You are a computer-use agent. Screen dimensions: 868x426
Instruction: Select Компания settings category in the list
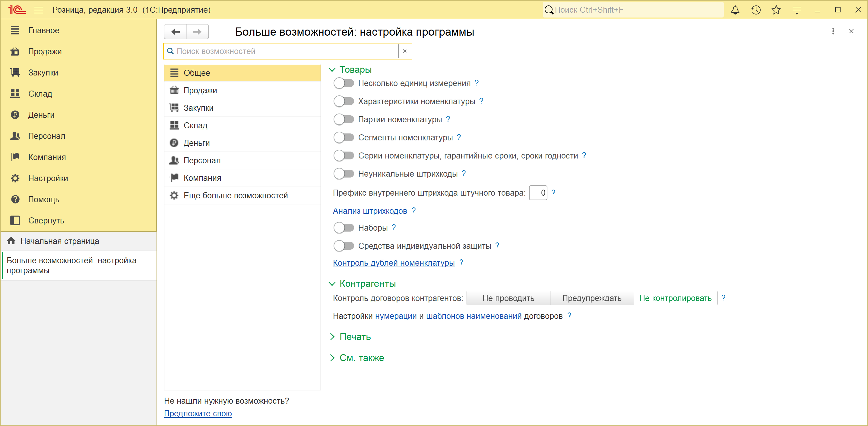point(242,178)
